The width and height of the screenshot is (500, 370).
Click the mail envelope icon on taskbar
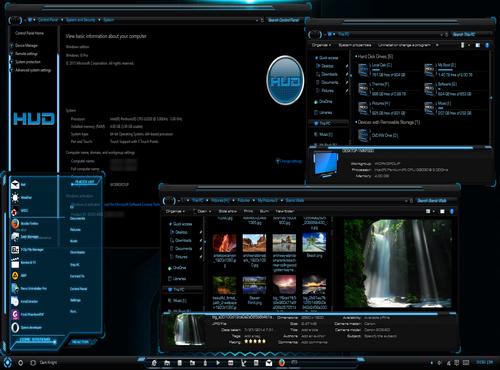tap(269, 363)
